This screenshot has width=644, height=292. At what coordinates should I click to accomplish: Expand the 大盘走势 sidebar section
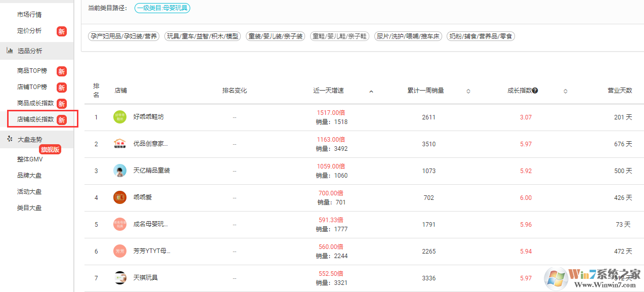pyautogui.click(x=30, y=139)
